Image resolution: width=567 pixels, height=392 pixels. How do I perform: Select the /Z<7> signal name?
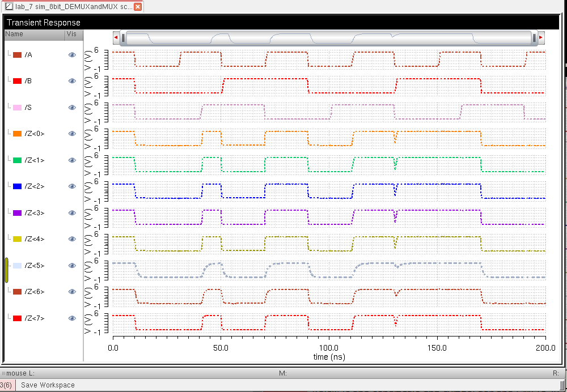(x=35, y=318)
